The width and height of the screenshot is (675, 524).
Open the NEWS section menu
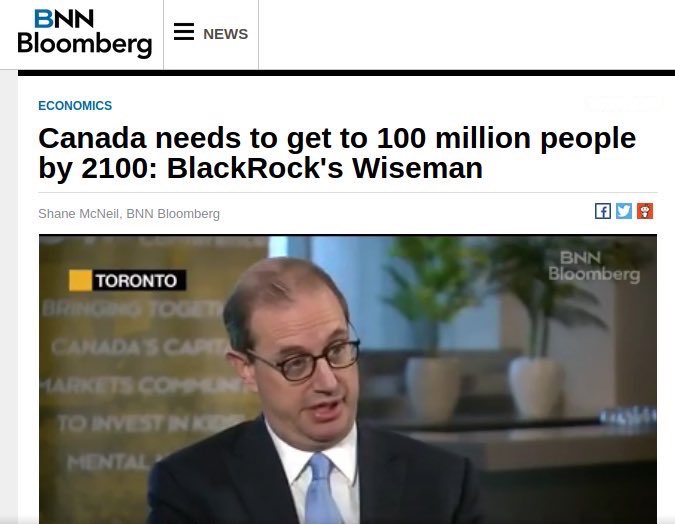(x=226, y=34)
